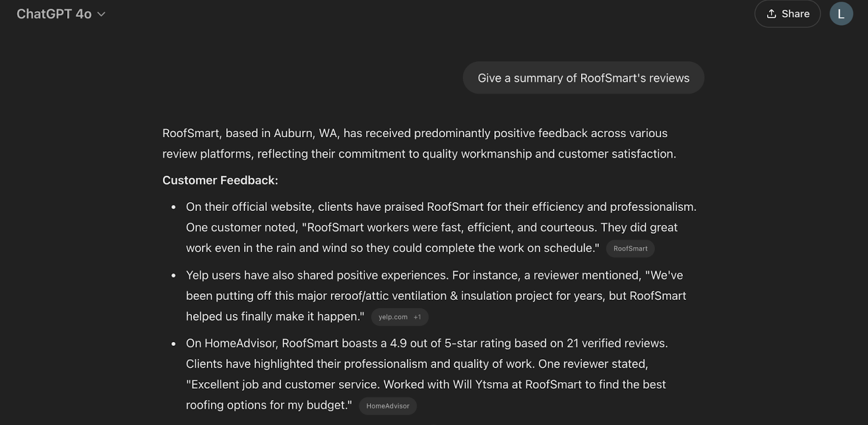Viewport: 868px width, 425px height.
Task: Click the bullet dot before HomeAdvisor paragraph
Action: click(174, 344)
